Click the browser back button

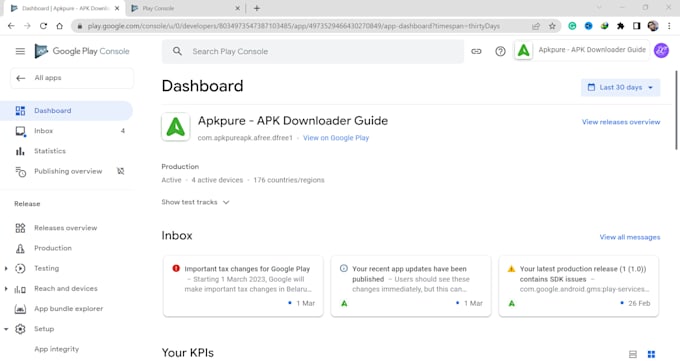click(x=11, y=26)
